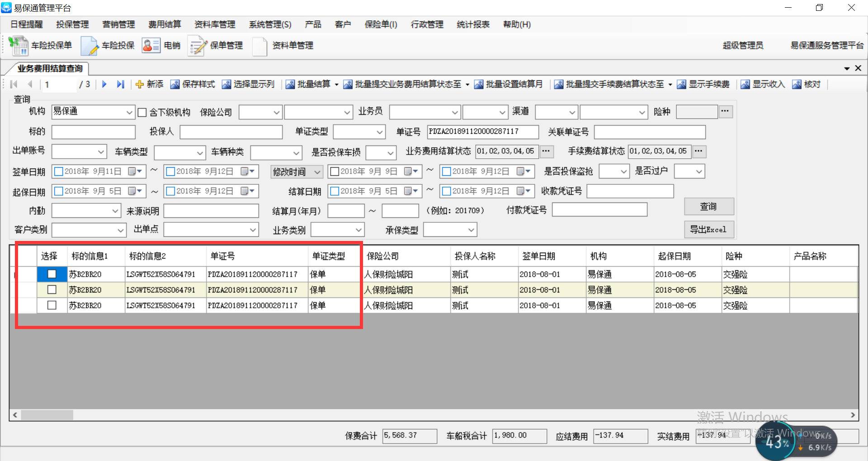Expand the 修改时间 combo box
The image size is (868, 461).
pos(317,172)
